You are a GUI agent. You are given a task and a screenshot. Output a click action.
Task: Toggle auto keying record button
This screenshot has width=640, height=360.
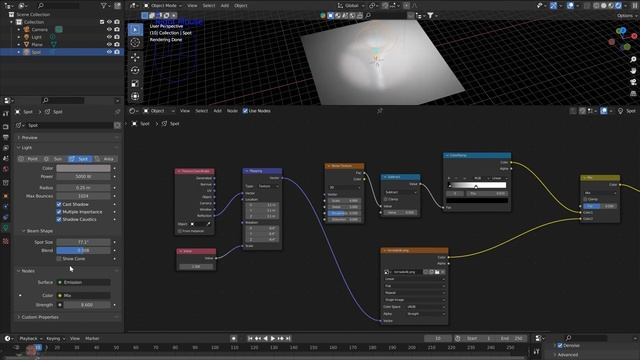(233, 338)
